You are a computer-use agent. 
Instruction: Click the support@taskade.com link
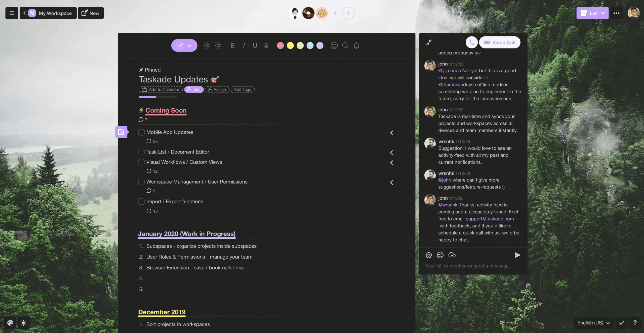(489, 218)
